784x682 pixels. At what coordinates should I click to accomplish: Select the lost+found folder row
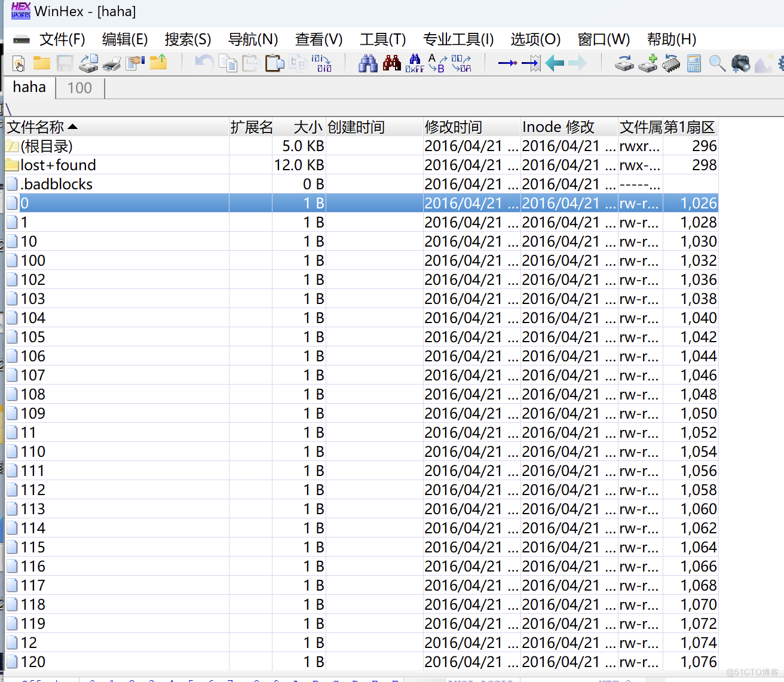362,165
